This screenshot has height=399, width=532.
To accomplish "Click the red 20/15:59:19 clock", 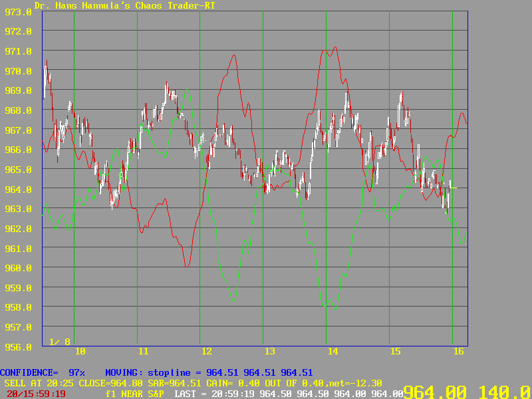I will [x=37, y=394].
